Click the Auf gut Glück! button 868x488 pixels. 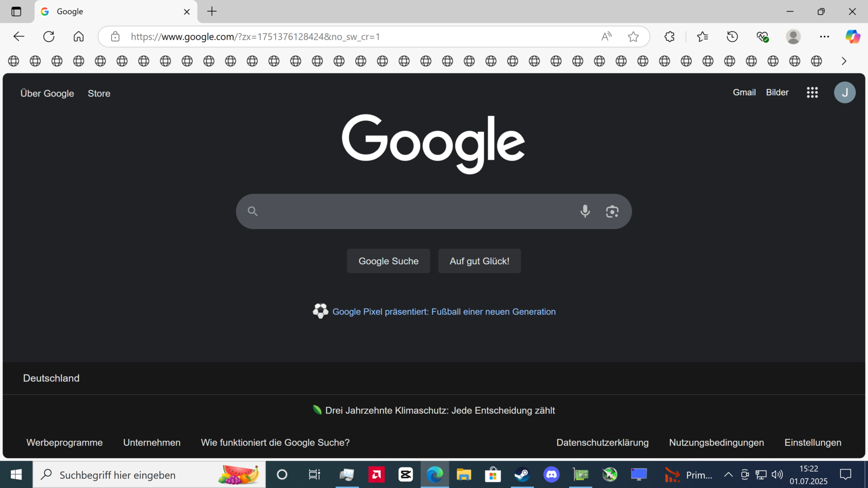(480, 261)
